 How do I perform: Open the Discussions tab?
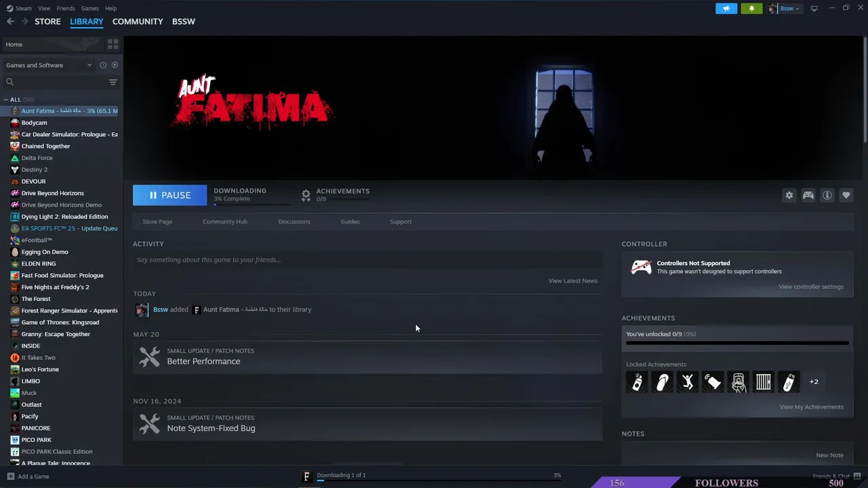click(x=294, y=222)
